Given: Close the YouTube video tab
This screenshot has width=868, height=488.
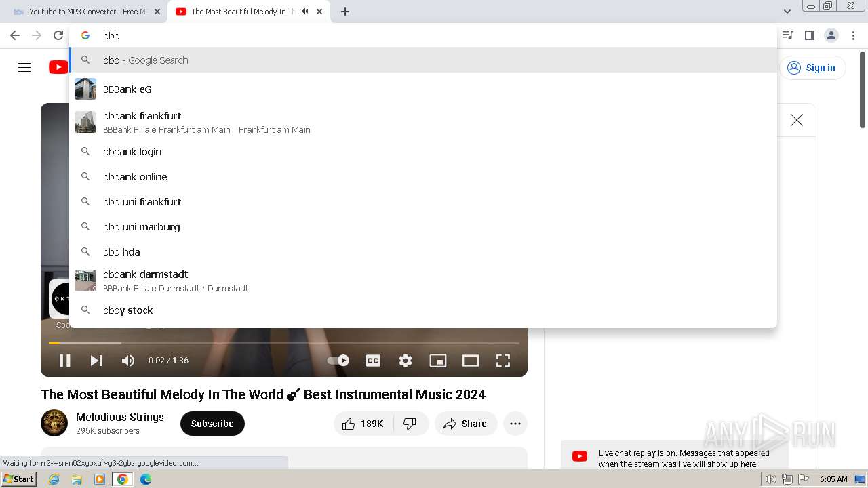Looking at the screenshot, I should [x=319, y=12].
